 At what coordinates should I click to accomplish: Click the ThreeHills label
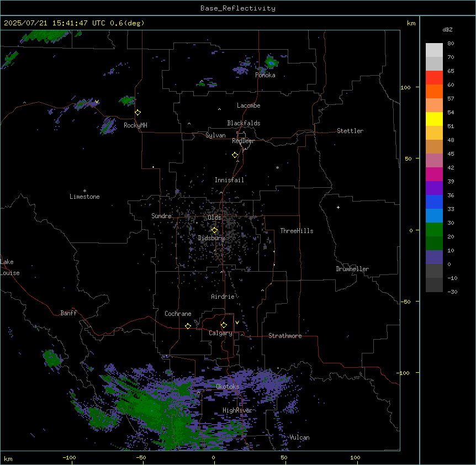297,231
